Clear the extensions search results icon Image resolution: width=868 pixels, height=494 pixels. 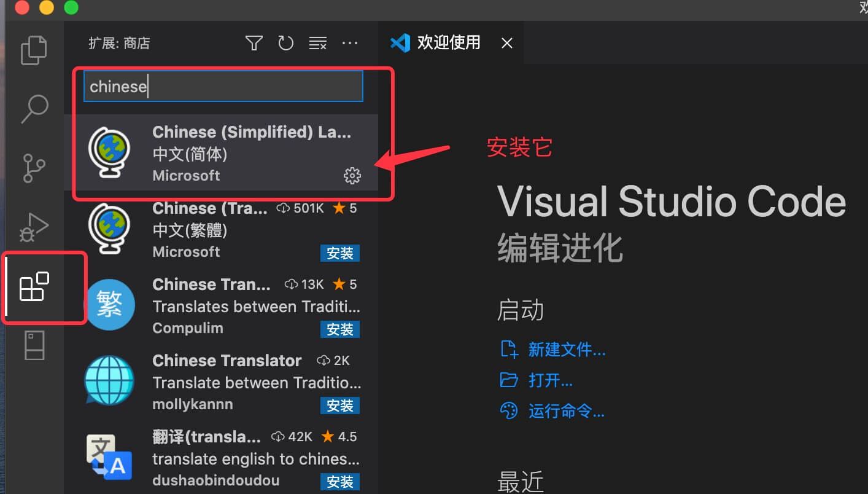tap(317, 43)
